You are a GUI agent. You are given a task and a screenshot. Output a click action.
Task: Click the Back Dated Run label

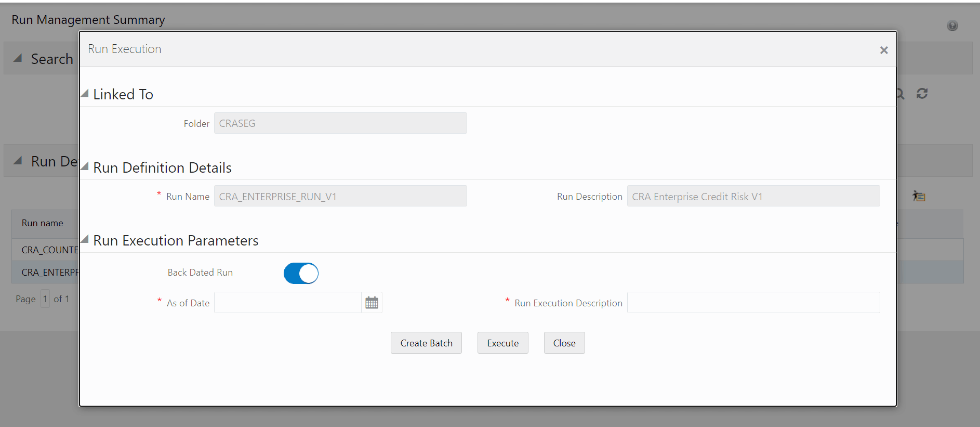point(200,273)
